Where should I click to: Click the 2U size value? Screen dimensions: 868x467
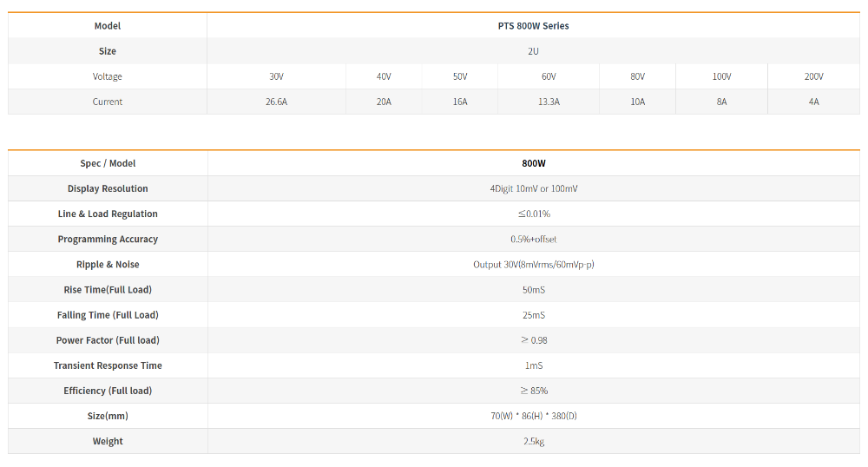(x=533, y=51)
